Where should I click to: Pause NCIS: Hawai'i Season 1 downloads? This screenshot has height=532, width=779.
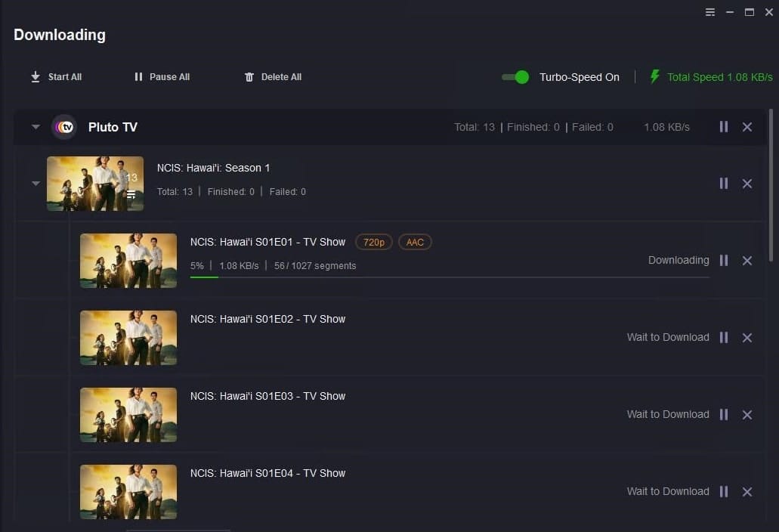point(724,184)
